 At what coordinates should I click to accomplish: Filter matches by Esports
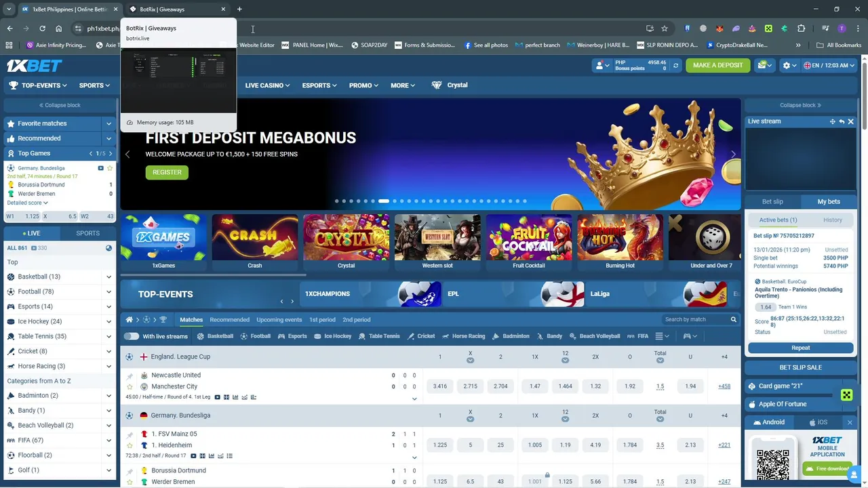coord(292,336)
